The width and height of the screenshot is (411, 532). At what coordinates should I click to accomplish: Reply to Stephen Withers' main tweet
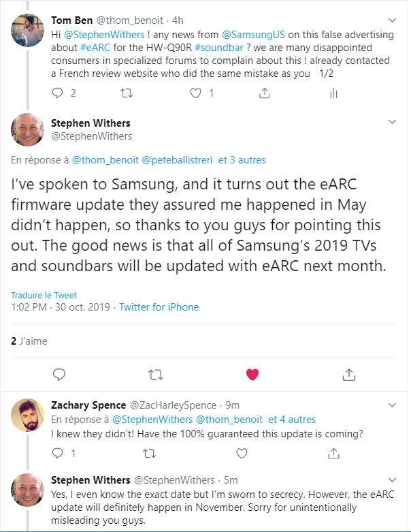pos(59,374)
